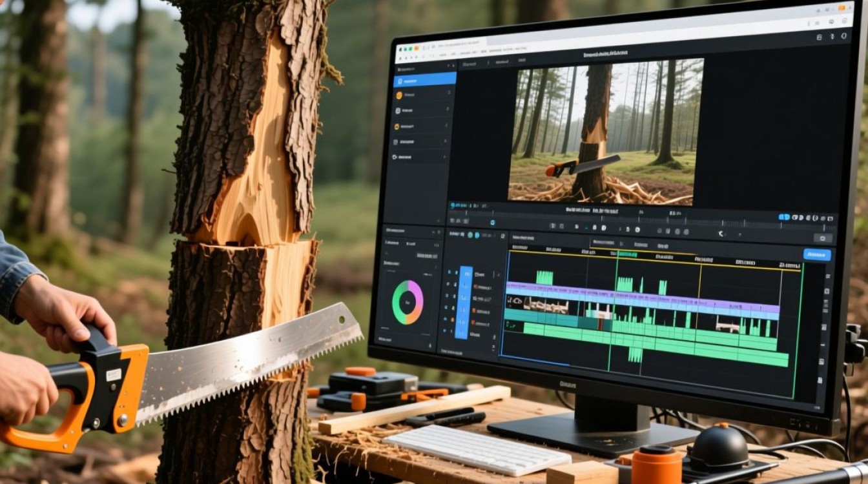Toggle the blue pill switch above the timeline
This screenshot has height=484, width=868.
point(785,217)
